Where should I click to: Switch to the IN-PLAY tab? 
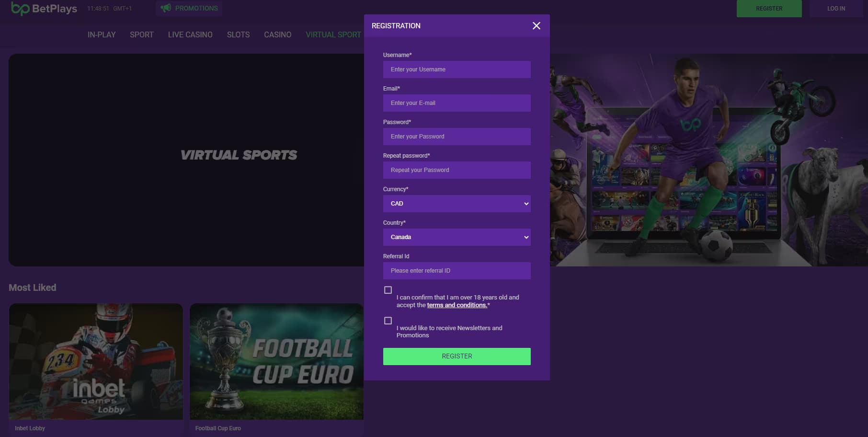[102, 34]
